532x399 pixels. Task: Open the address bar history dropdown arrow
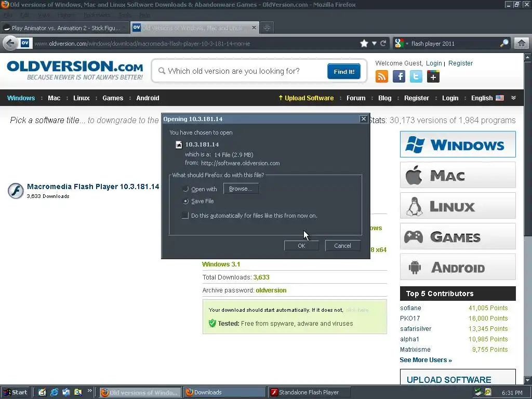pyautogui.click(x=374, y=44)
